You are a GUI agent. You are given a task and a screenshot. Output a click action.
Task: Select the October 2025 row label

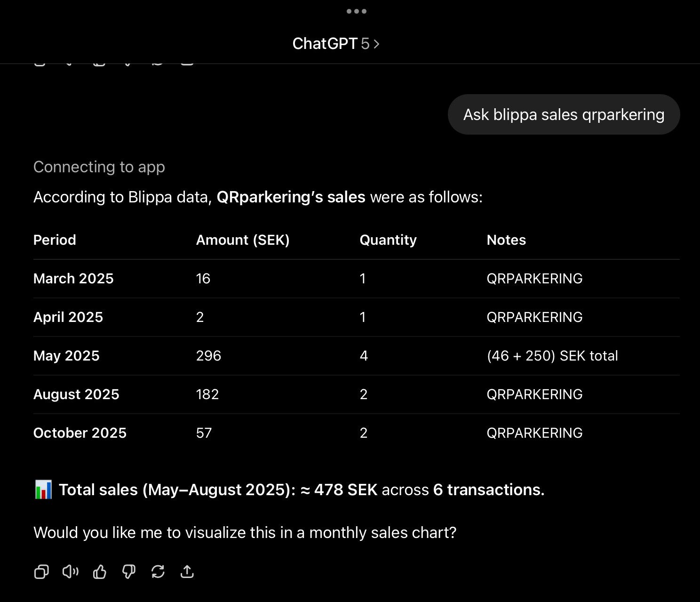pyautogui.click(x=80, y=433)
